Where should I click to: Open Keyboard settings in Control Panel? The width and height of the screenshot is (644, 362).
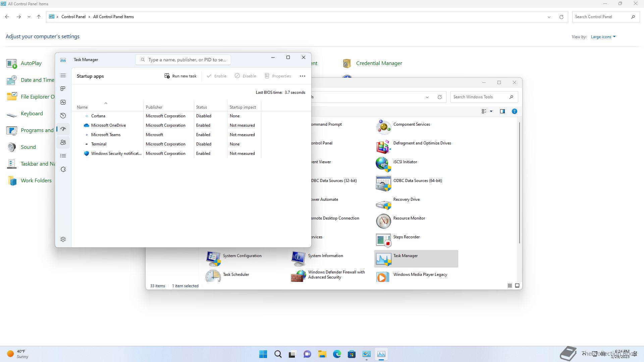25,114
